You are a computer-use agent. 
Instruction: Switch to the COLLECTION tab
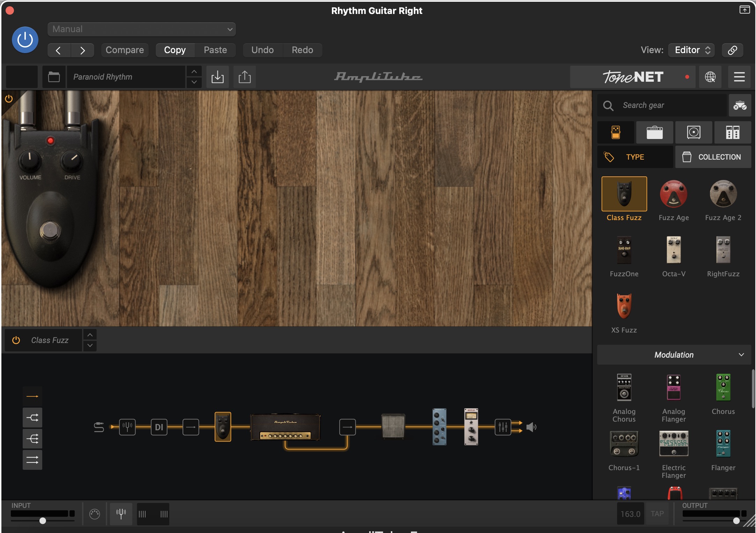click(713, 157)
